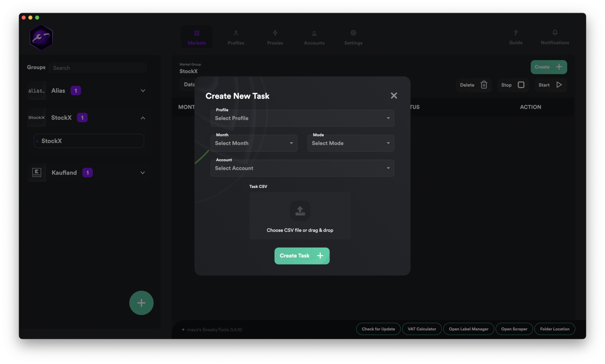
Task: Switch to the Accounts tab
Action: 314,37
